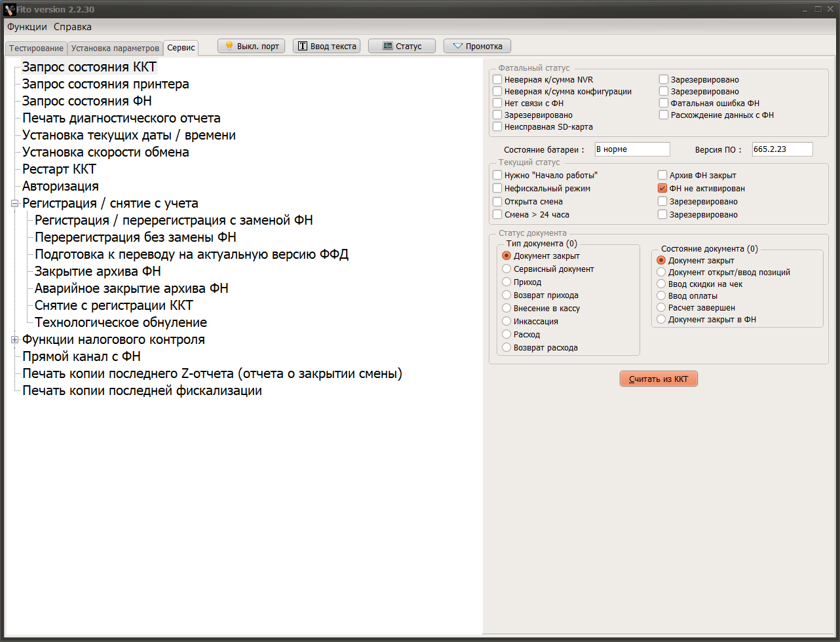Screen dimensions: 840x642
Task: Select the 'Авторизация' tree item
Action: (60, 186)
